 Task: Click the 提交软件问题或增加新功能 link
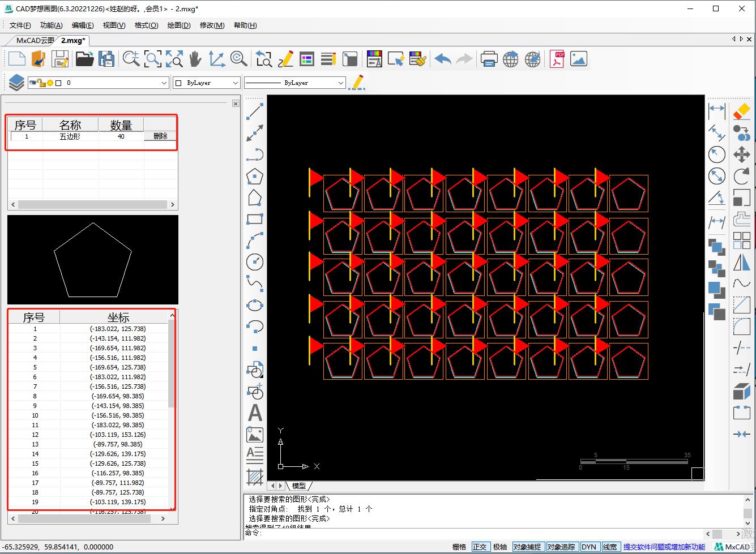pos(664,547)
